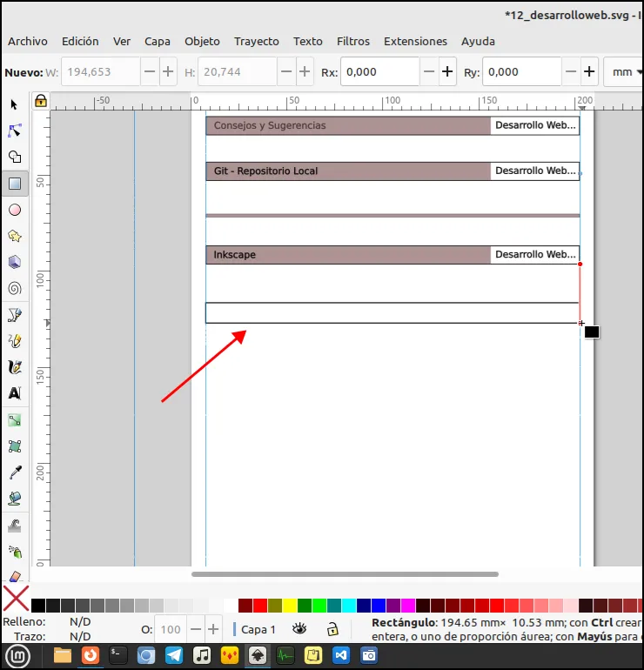Open the mm units dropdown
Screen dimensions: 644x670
pos(624,71)
